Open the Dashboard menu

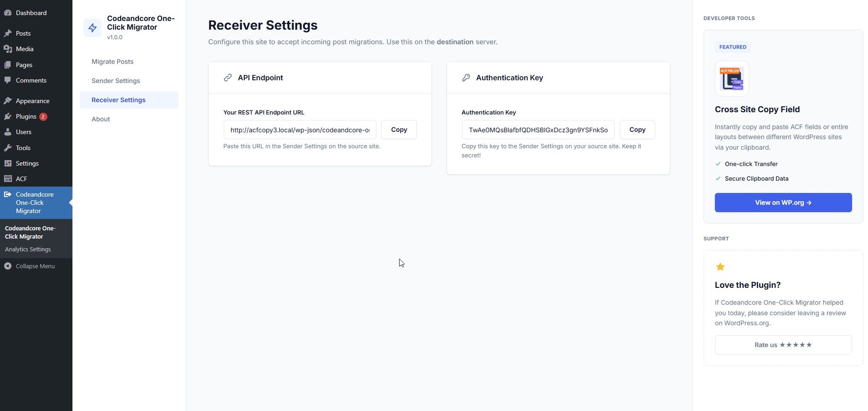click(x=36, y=13)
